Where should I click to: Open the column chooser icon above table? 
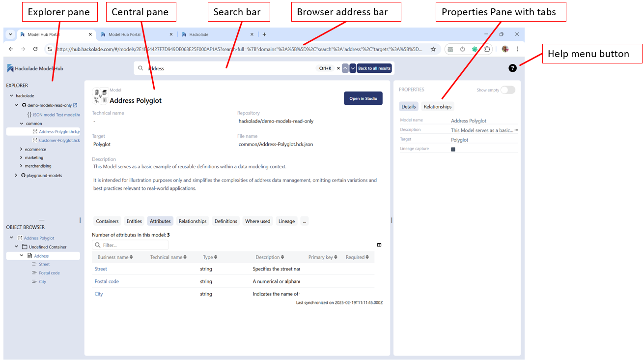pyautogui.click(x=379, y=244)
